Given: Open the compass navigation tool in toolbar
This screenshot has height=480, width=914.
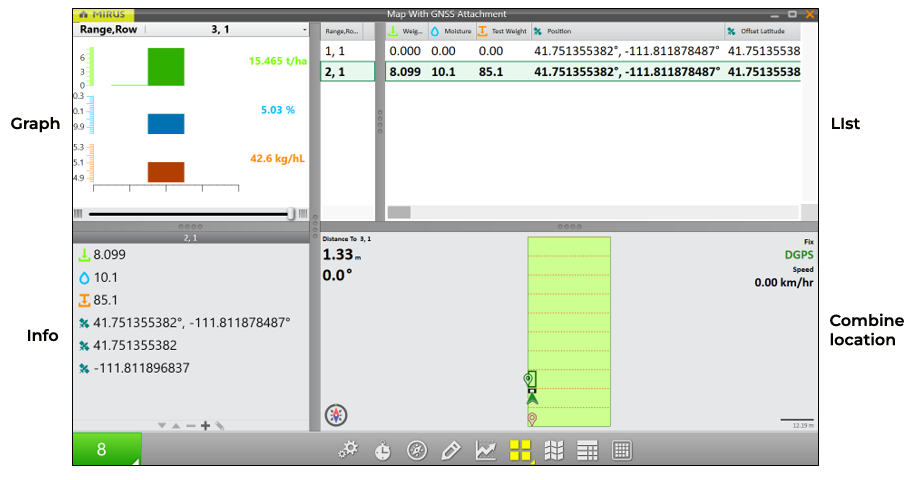Looking at the screenshot, I should (x=417, y=451).
